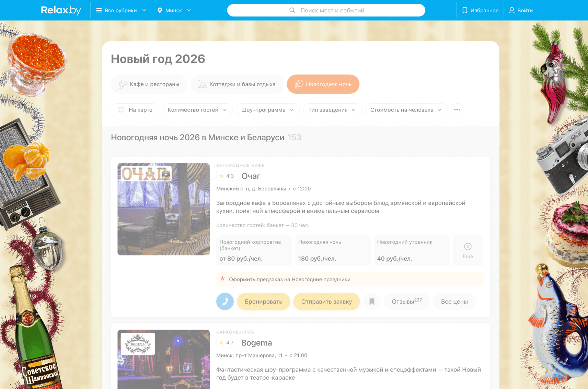Click the user profile icon beside Войти

coord(511,10)
